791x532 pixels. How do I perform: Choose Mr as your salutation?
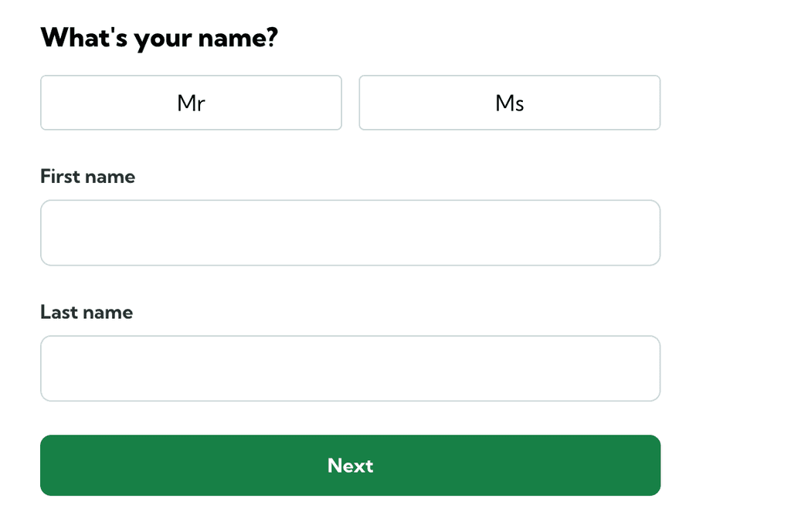pos(191,103)
